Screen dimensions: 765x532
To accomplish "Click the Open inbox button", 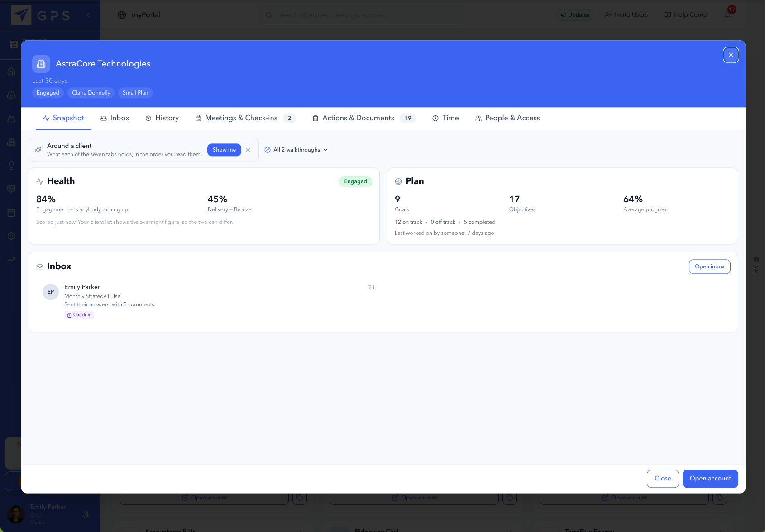I will pyautogui.click(x=709, y=266).
